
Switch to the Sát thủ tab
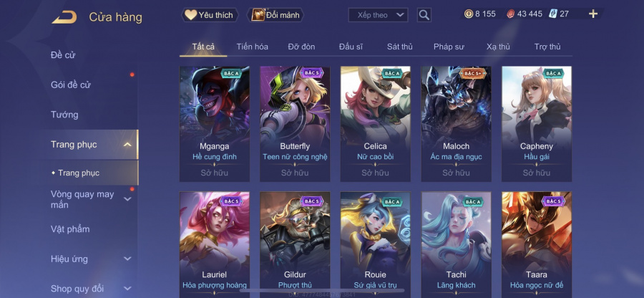tap(399, 47)
